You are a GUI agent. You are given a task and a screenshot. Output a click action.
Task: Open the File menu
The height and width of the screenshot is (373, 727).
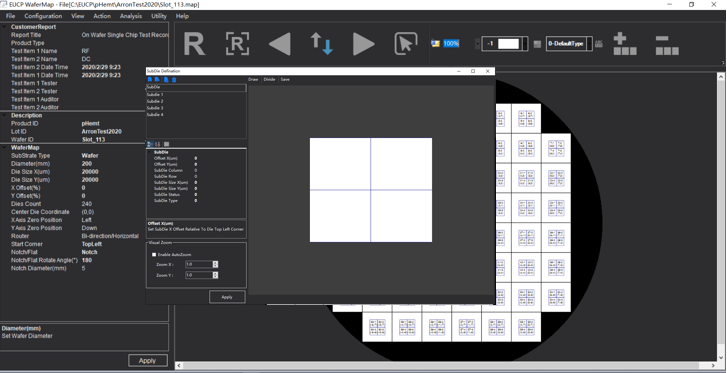pos(10,16)
